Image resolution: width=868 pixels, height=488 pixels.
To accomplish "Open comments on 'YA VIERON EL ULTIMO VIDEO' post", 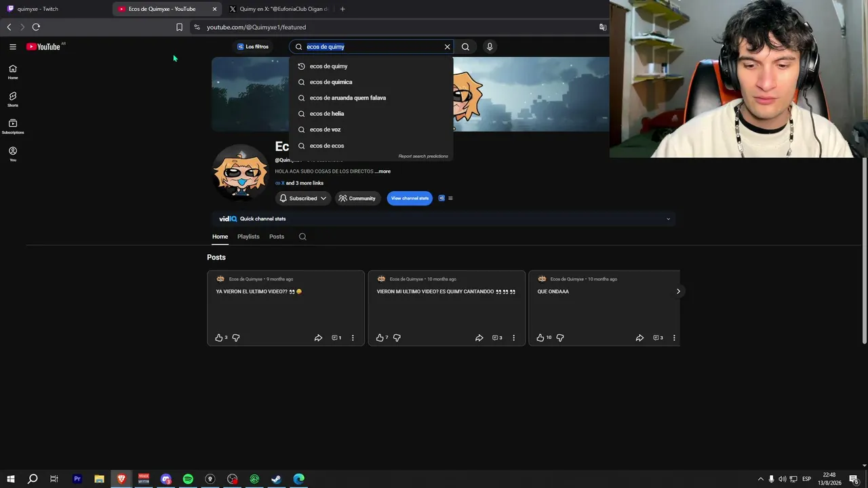I will point(336,338).
